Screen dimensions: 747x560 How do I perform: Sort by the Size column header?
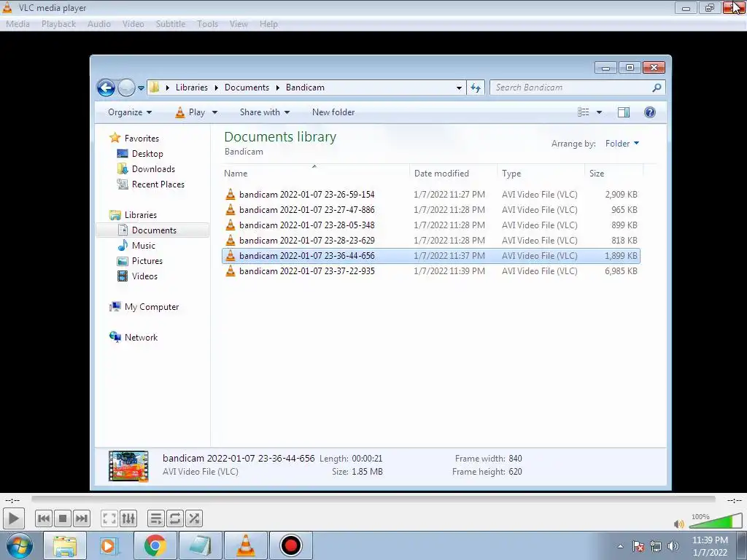coord(614,174)
